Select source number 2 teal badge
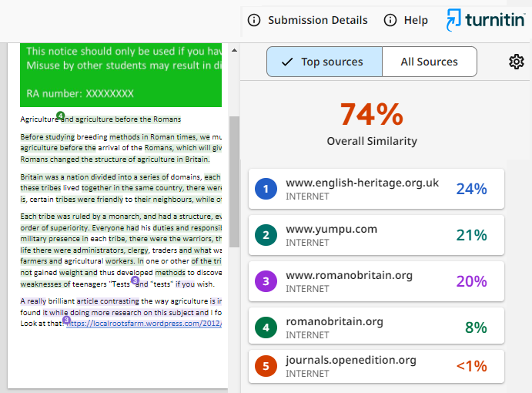Image resolution: width=532 pixels, height=393 pixels. (266, 235)
